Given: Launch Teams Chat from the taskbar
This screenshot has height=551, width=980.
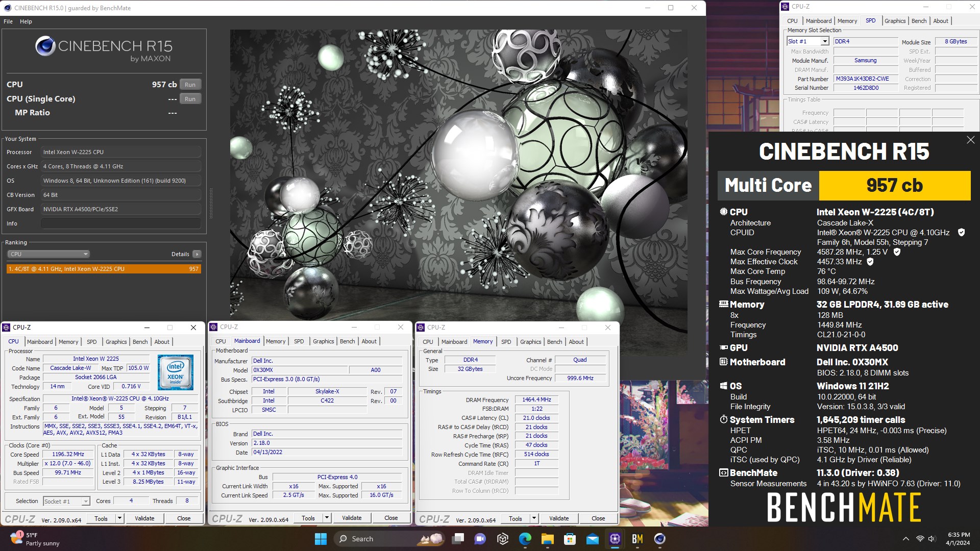Looking at the screenshot, I should [x=480, y=539].
